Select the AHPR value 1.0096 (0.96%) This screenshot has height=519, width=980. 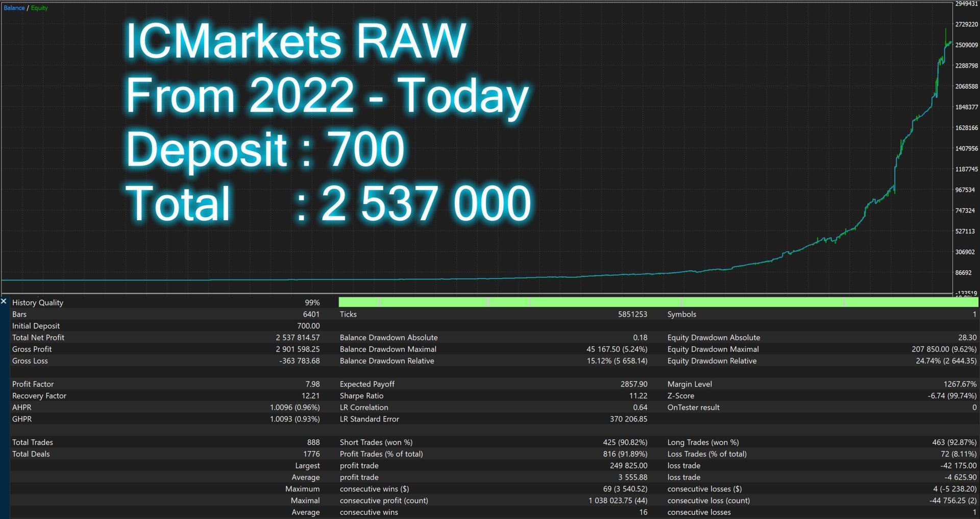[295, 408]
